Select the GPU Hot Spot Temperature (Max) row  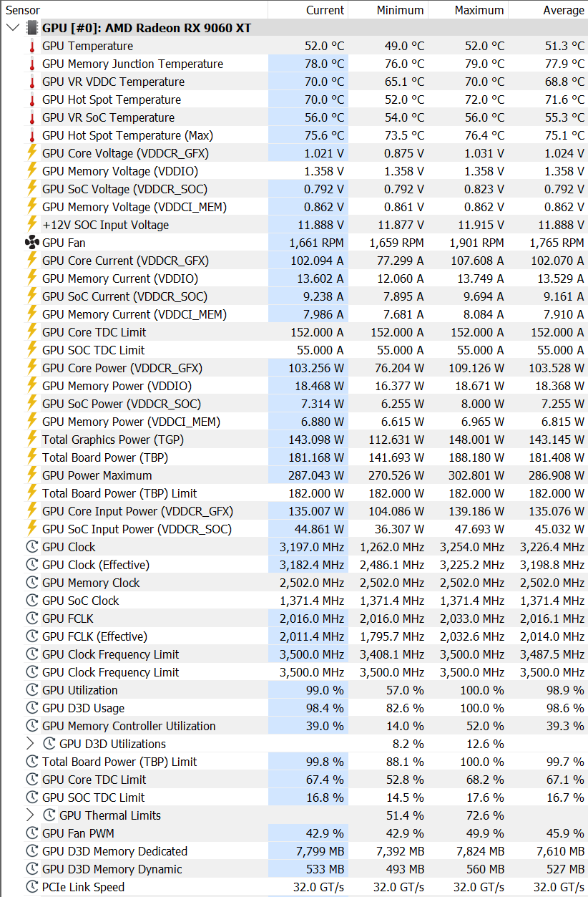point(294,135)
